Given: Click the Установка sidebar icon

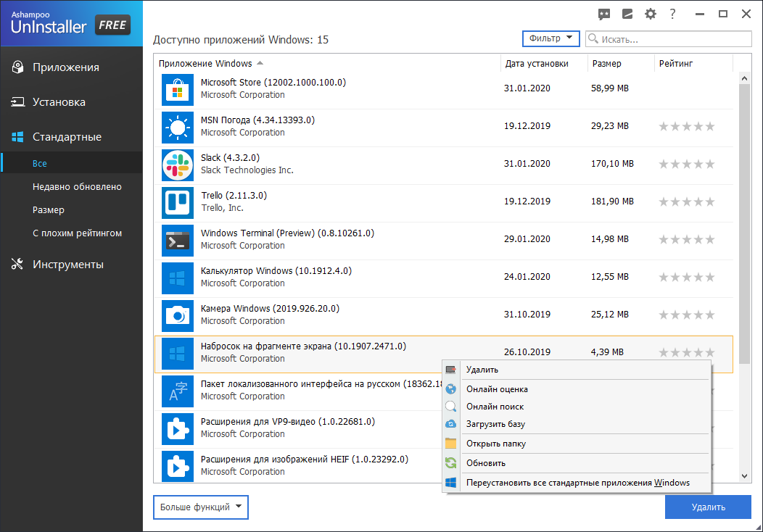Looking at the screenshot, I should 18,102.
